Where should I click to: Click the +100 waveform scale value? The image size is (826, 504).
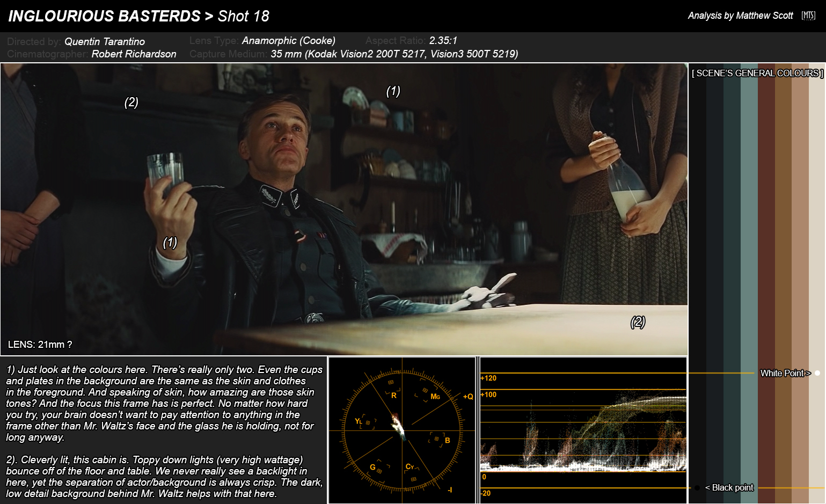pyautogui.click(x=488, y=395)
